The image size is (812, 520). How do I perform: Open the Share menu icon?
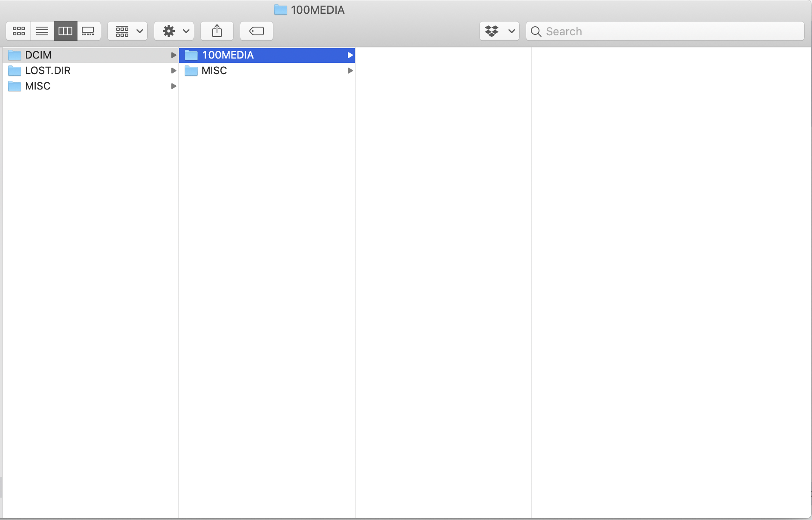point(217,31)
